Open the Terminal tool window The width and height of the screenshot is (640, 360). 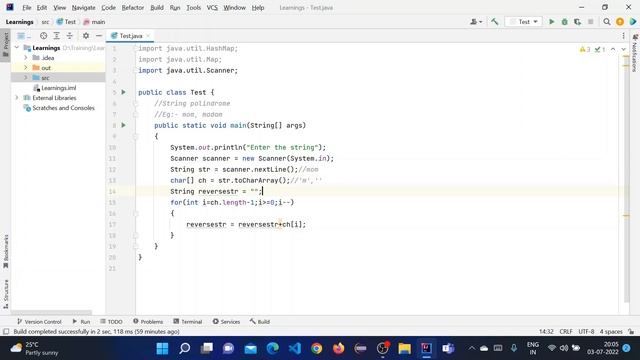[187, 322]
